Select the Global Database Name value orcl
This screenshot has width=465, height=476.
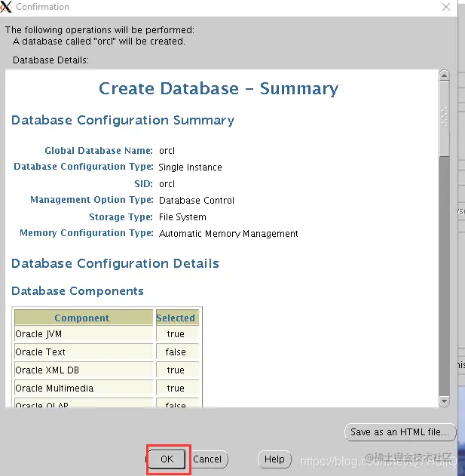pos(167,151)
